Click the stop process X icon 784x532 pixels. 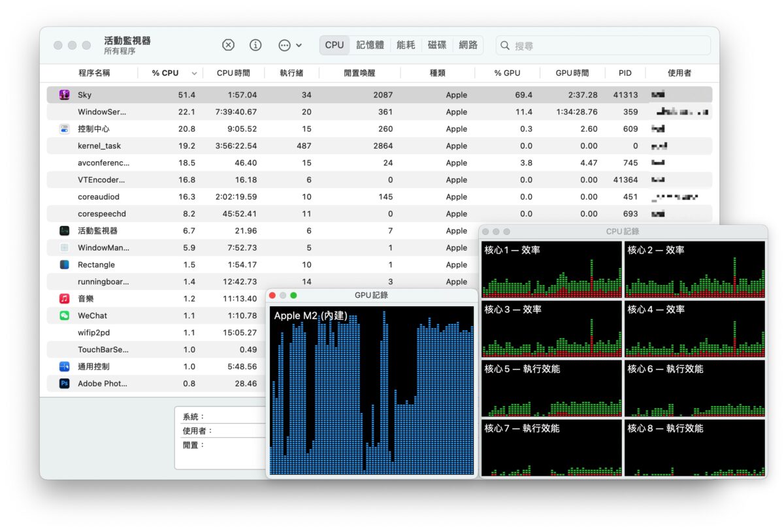pyautogui.click(x=228, y=45)
